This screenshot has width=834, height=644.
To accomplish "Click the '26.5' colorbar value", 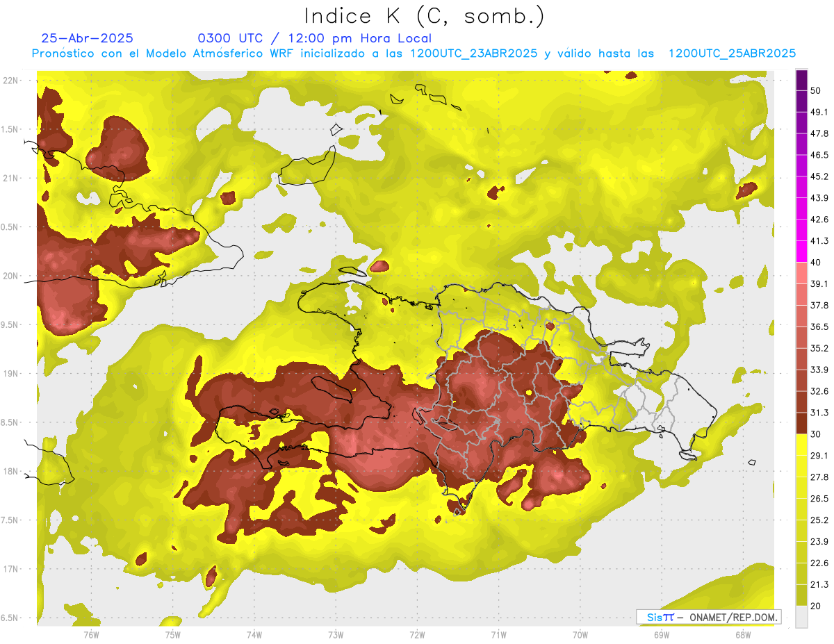I will (x=819, y=498).
